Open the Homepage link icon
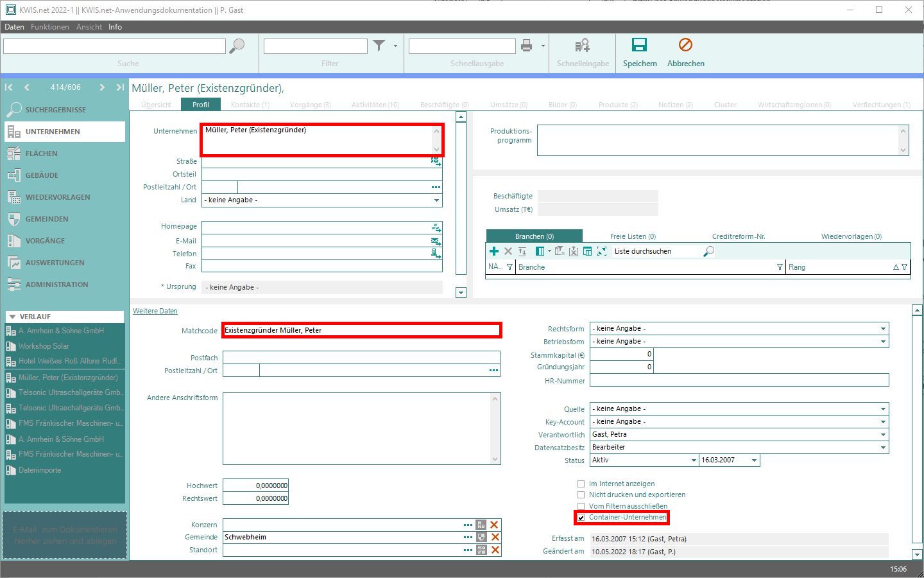 tap(436, 227)
